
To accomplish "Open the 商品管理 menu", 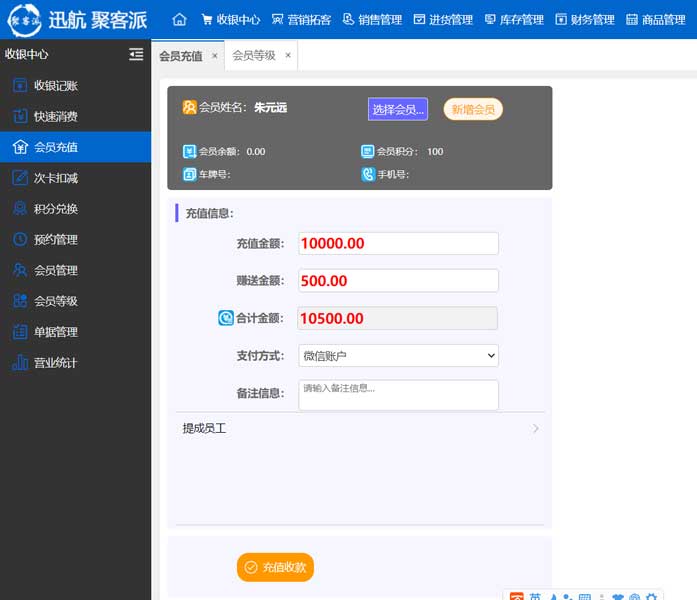I will coord(656,20).
